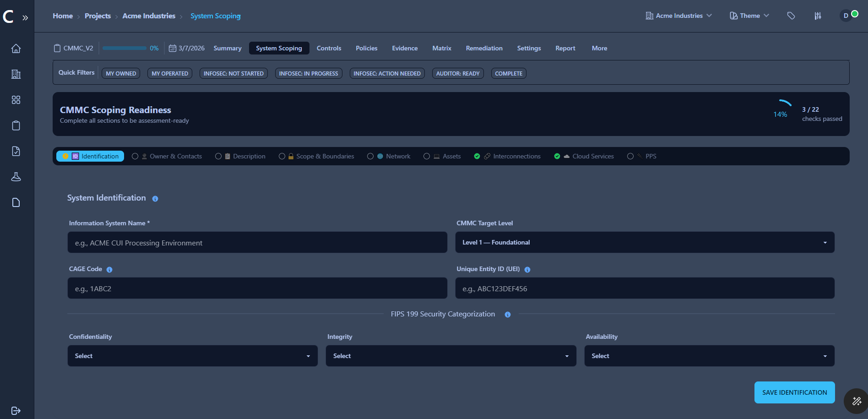Click the logout icon at sidebar bottom

point(16,411)
